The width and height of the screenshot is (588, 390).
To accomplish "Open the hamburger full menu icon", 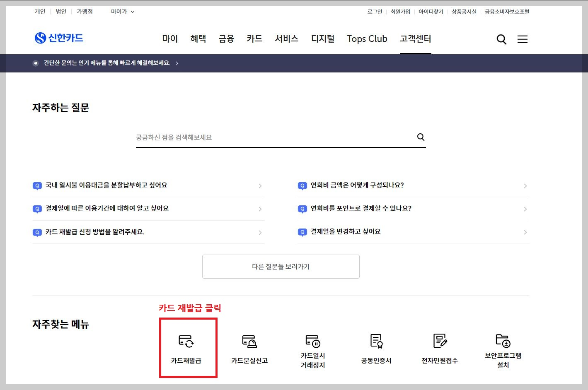I will pos(523,39).
